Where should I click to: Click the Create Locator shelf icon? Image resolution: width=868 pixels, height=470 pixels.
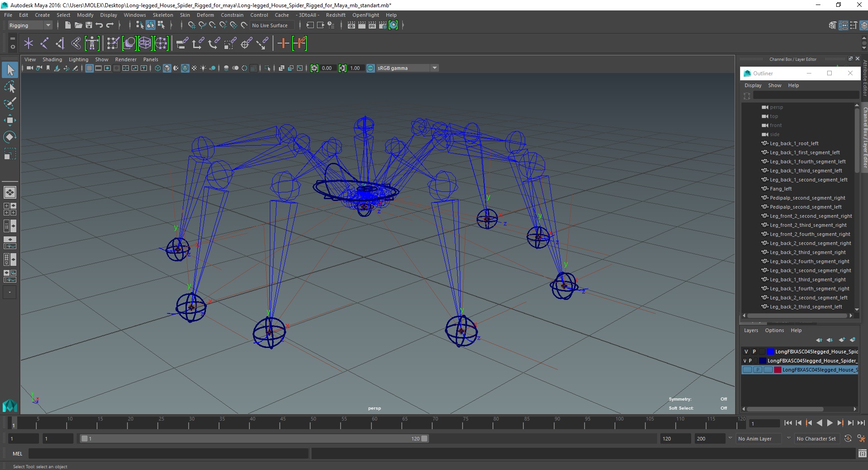pos(29,44)
